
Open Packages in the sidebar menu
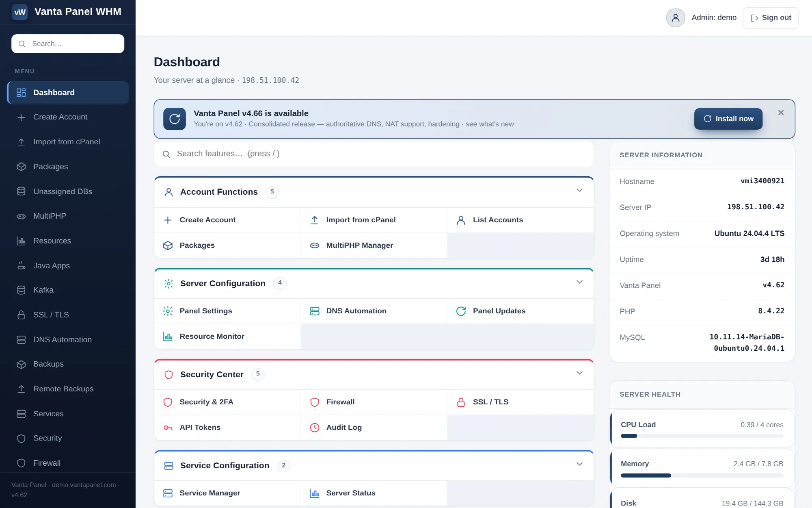click(x=68, y=167)
